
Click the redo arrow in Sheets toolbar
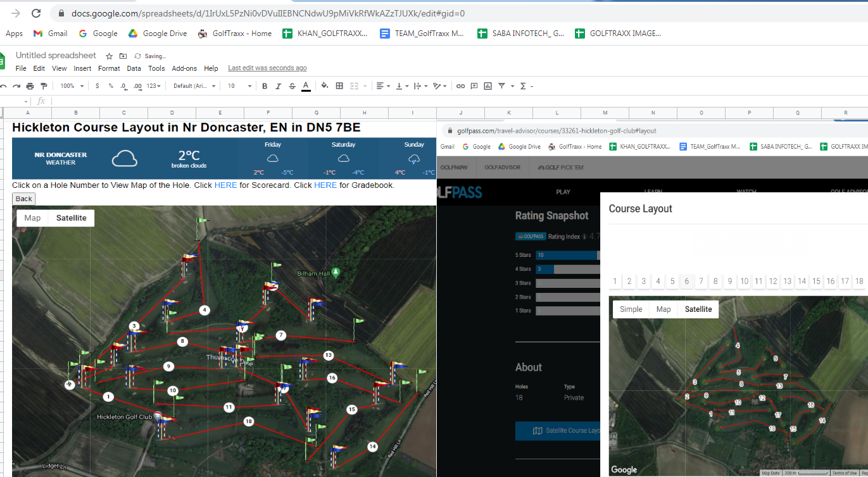(x=16, y=86)
